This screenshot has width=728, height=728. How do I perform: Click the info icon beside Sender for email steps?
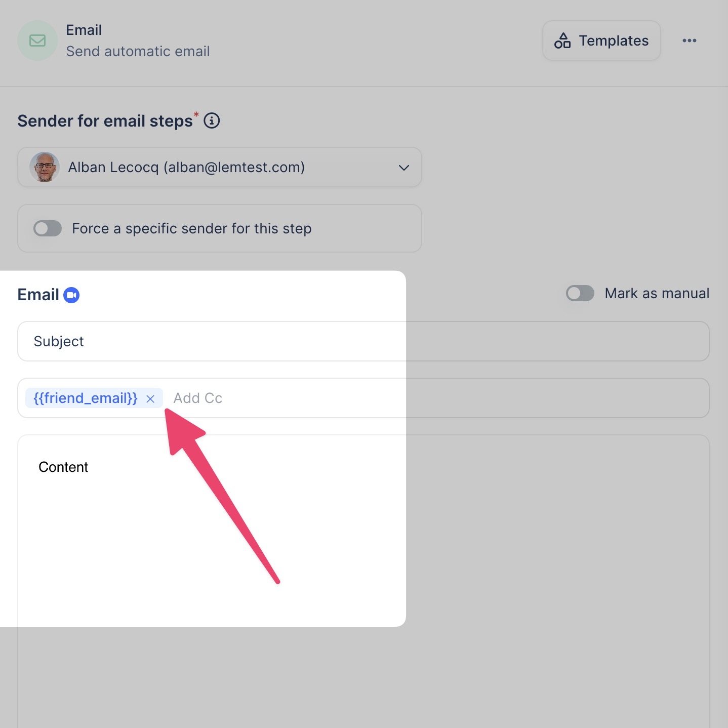(x=212, y=121)
